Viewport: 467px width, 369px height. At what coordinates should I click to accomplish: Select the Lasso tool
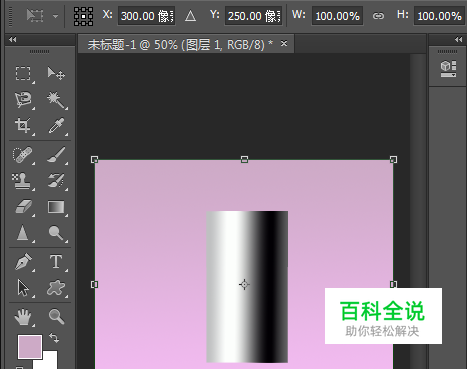23,99
